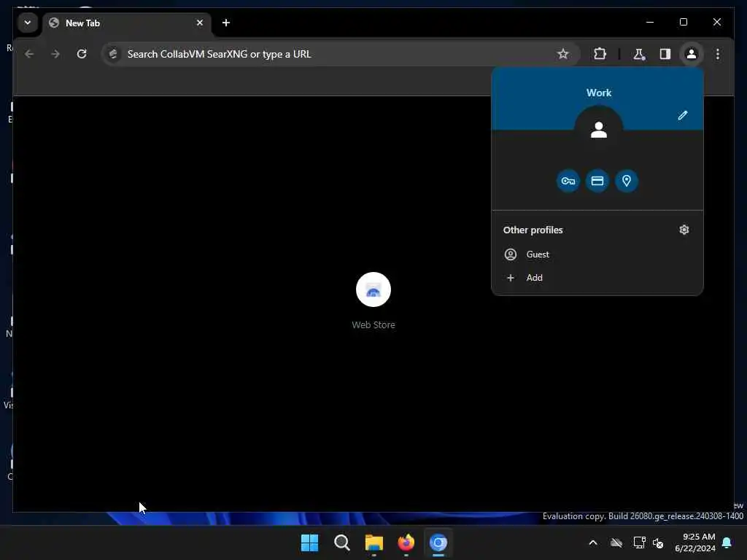The height and width of the screenshot is (560, 747).
Task: Maximize the browser window
Action: [683, 22]
